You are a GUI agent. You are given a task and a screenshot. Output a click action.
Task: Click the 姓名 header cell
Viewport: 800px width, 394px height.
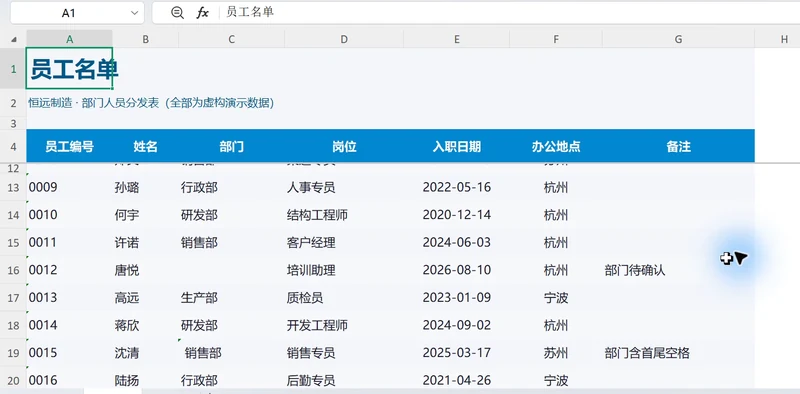coord(145,146)
